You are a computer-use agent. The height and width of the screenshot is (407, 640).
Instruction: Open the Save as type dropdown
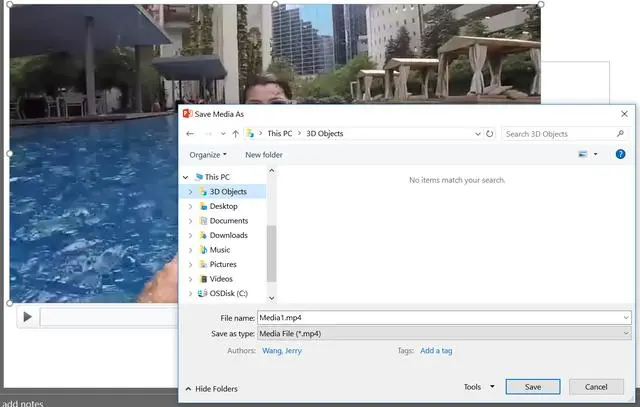click(x=444, y=334)
